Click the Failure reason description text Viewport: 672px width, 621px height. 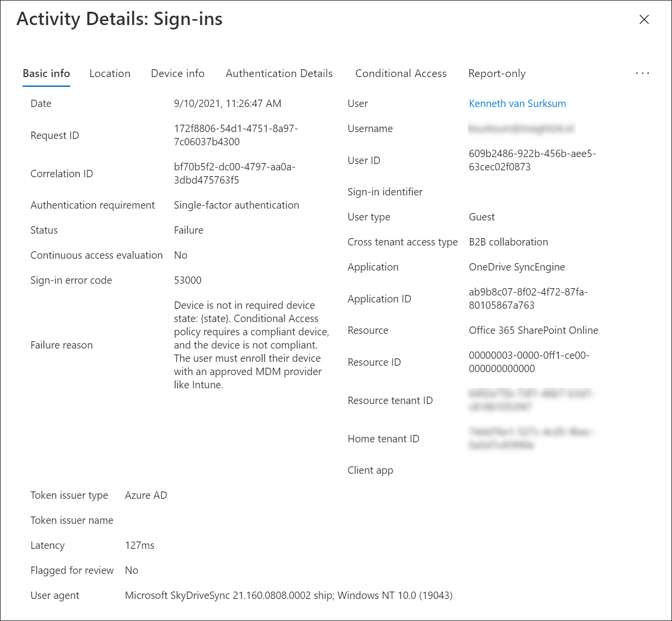(x=252, y=345)
